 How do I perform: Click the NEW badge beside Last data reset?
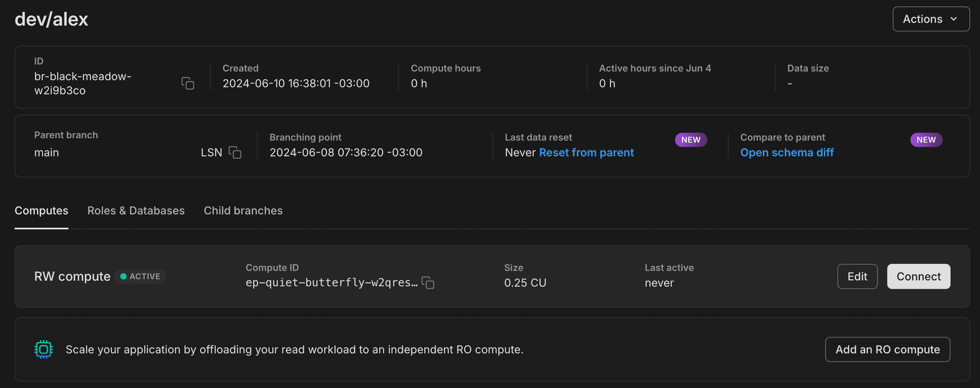(x=691, y=140)
